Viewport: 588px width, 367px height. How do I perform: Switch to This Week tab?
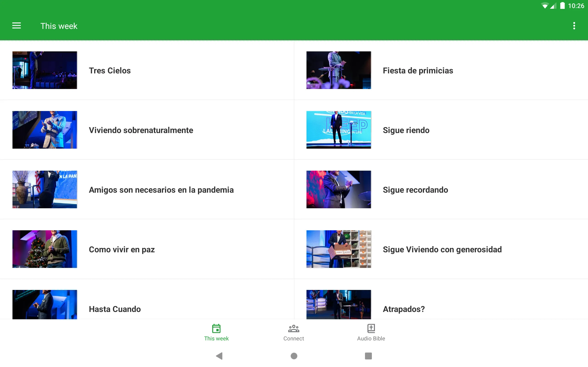point(216,332)
